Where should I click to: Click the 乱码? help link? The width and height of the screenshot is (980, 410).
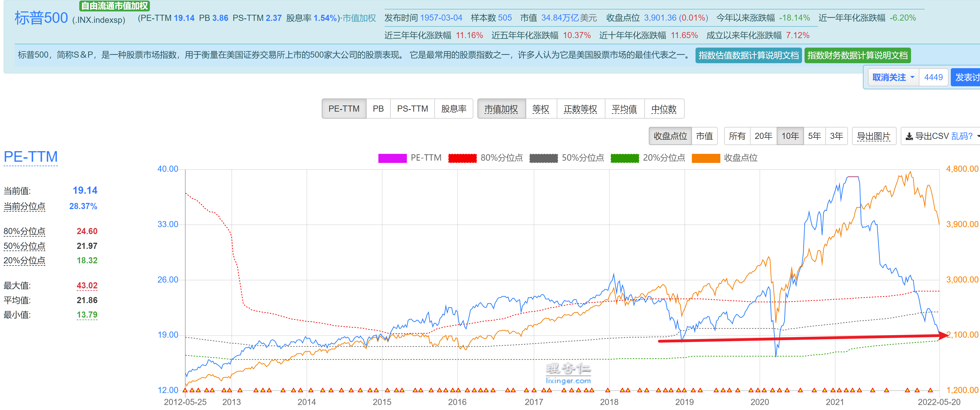962,136
